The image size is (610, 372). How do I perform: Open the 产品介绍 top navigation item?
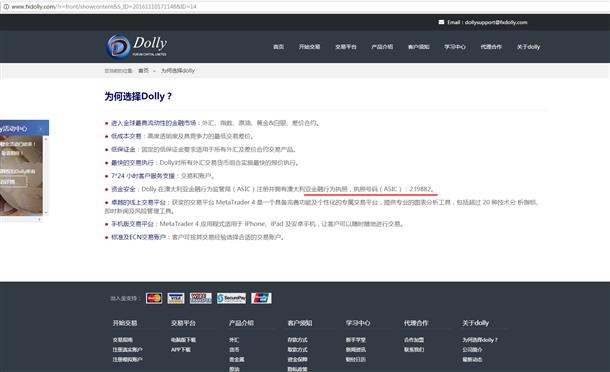[x=382, y=47]
